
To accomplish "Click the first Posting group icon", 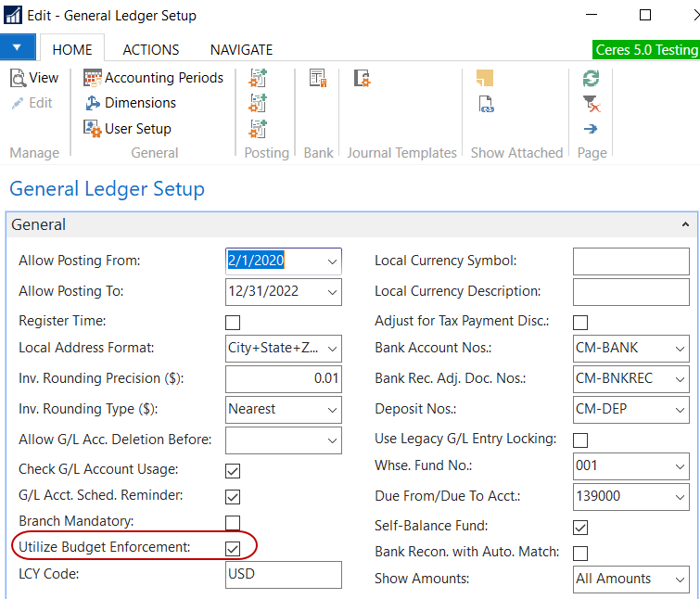I will pyautogui.click(x=259, y=78).
